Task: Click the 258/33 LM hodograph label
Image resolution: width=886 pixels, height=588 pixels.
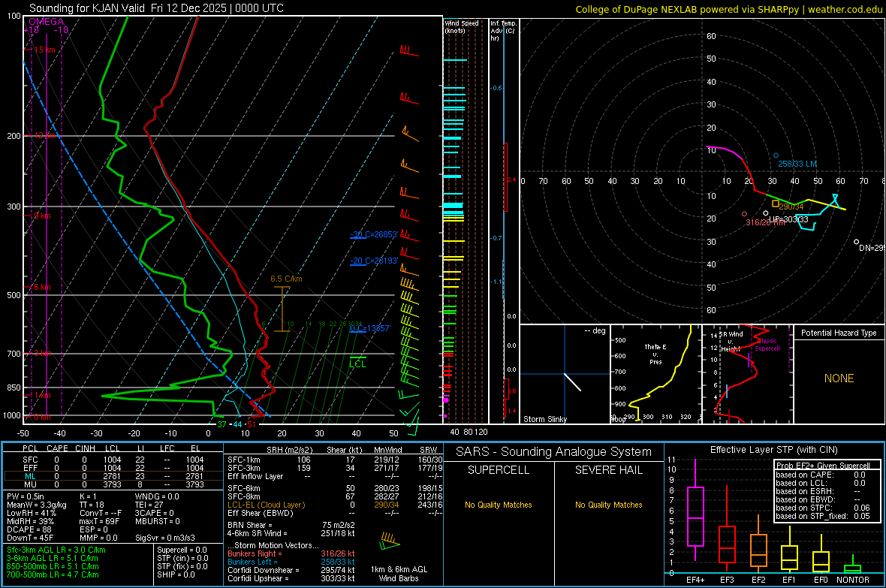Action: pyautogui.click(x=797, y=164)
